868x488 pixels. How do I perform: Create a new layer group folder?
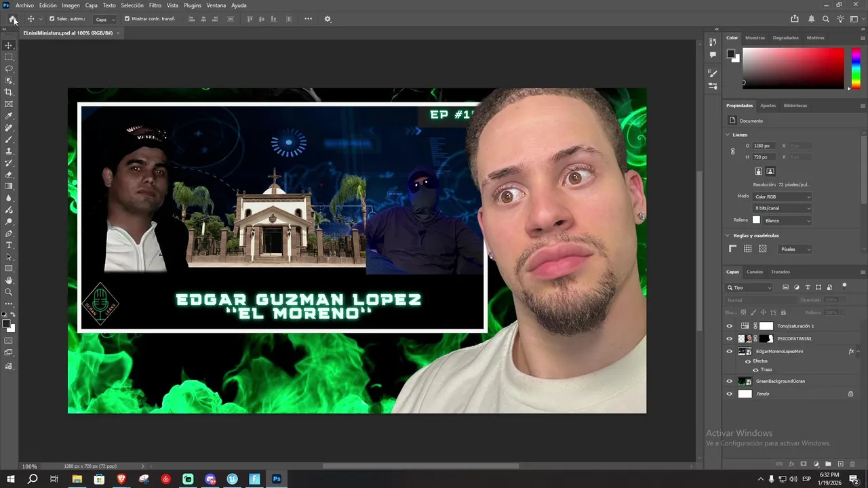(827, 464)
